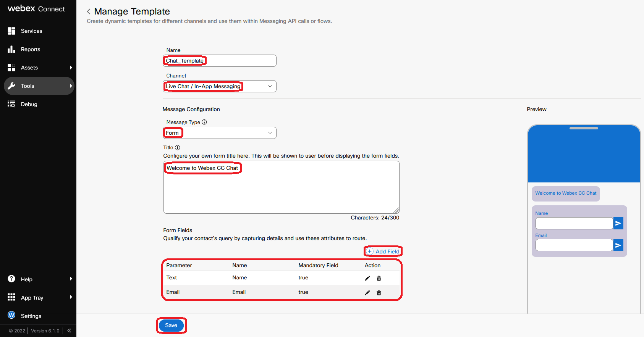The height and width of the screenshot is (337, 644).
Task: Open the App Tray grid icon
Action: point(11,297)
